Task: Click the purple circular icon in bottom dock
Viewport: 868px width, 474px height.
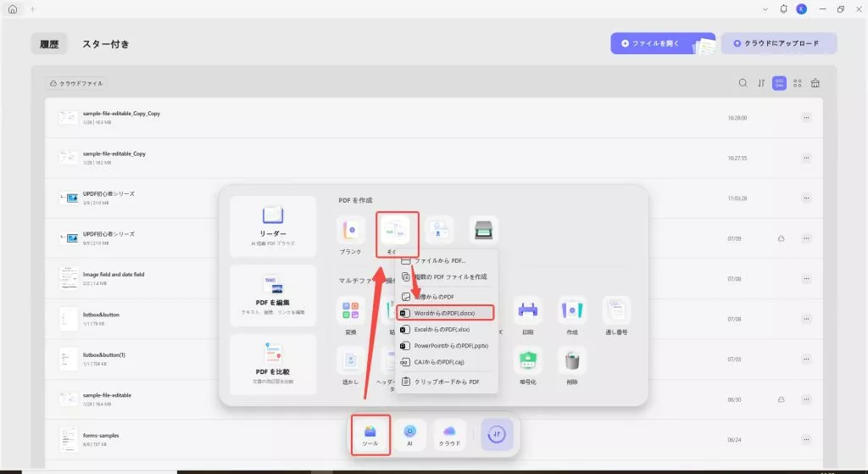Action: click(497, 434)
